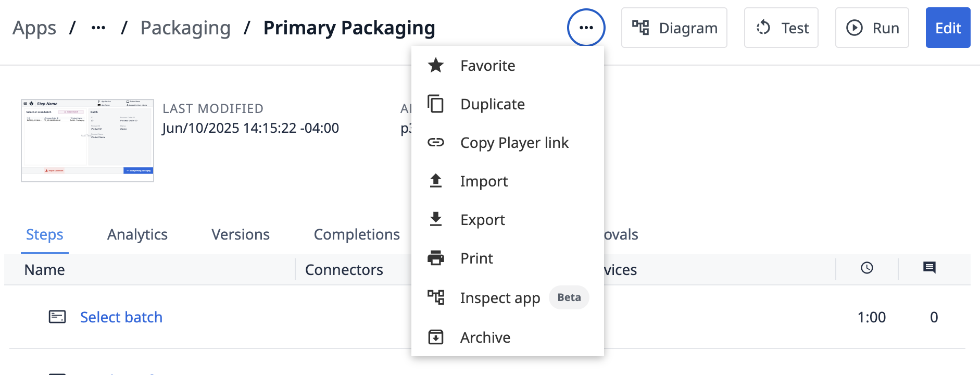Viewport: 980px width, 375px height.
Task: Click the Connectors column header
Action: click(344, 270)
